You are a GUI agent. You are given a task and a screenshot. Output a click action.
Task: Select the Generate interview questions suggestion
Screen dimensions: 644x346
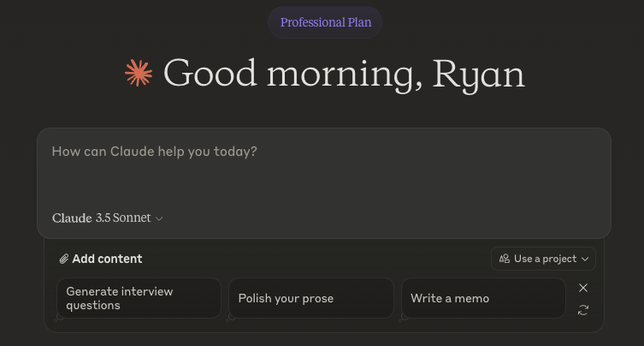point(139,298)
